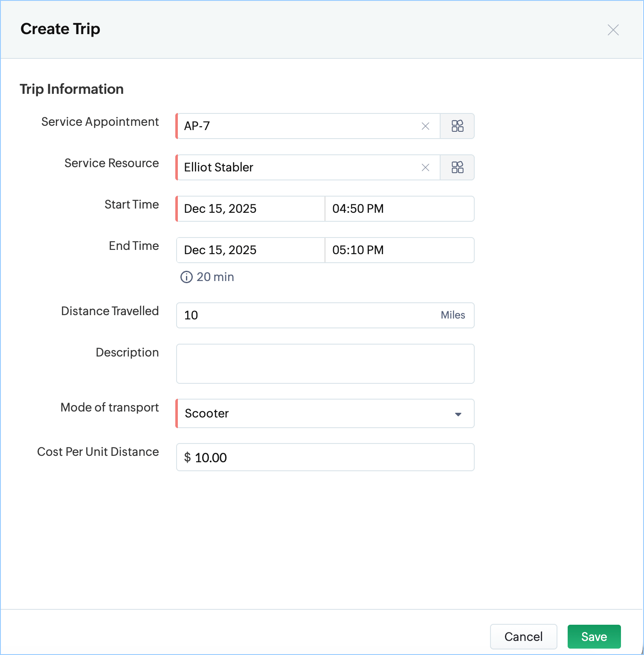This screenshot has width=644, height=655.
Task: Save the trip
Action: 594,637
